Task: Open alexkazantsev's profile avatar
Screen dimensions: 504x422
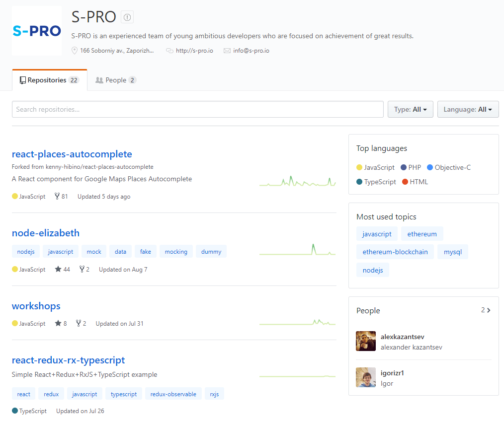Action: coord(366,342)
